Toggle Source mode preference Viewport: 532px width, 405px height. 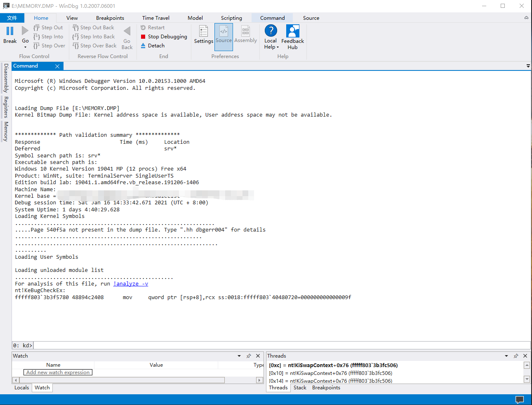(x=224, y=37)
